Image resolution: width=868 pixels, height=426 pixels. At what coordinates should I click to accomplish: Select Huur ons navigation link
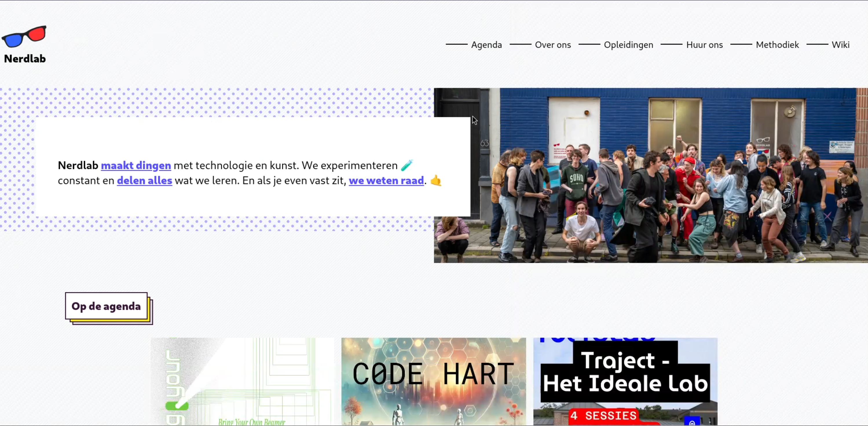704,45
